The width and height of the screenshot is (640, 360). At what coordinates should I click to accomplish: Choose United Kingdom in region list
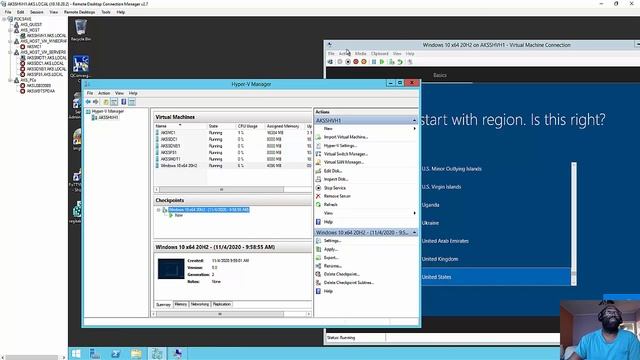440,259
